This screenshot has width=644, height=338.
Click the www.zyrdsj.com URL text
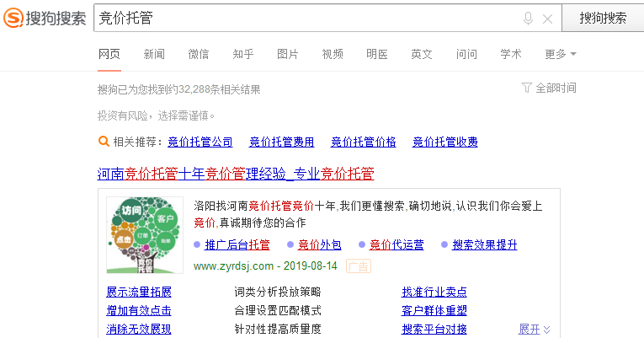coord(233,266)
